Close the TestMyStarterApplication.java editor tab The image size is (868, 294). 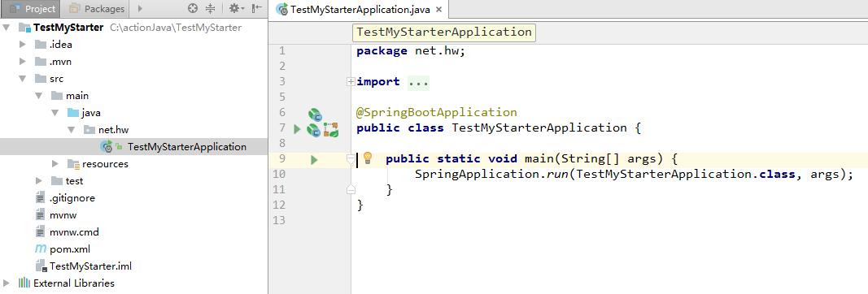click(439, 10)
